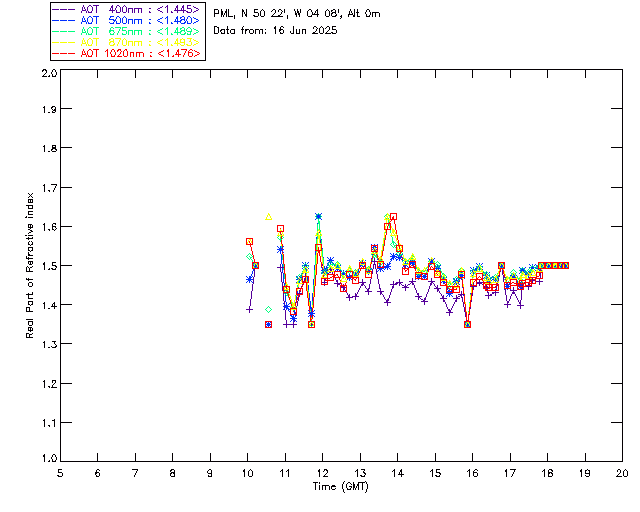This screenshot has width=640, height=512.
Task: Click the x-axis label 16
Action: [472, 473]
